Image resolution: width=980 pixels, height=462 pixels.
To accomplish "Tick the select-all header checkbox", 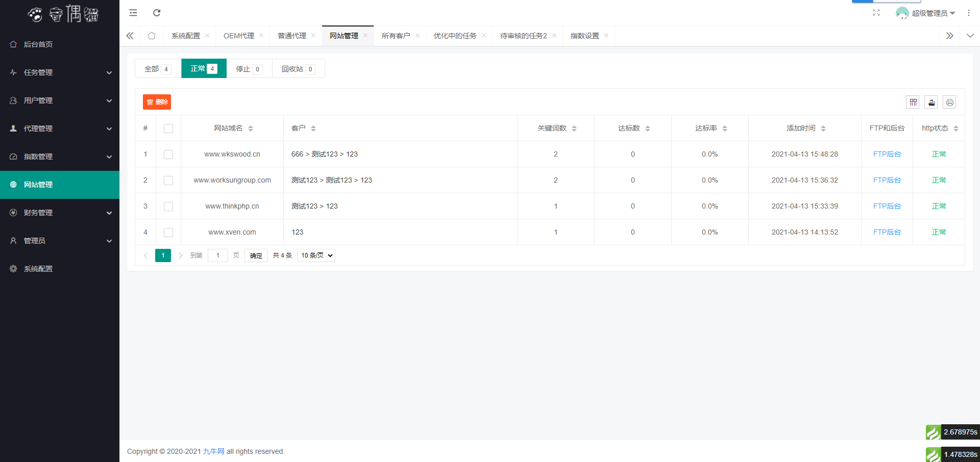I will point(168,129).
